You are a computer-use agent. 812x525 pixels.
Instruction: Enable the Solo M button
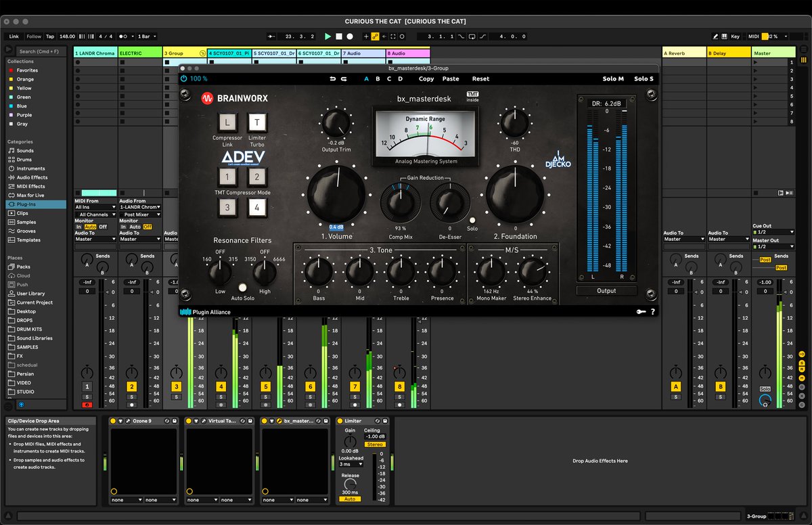[613, 78]
